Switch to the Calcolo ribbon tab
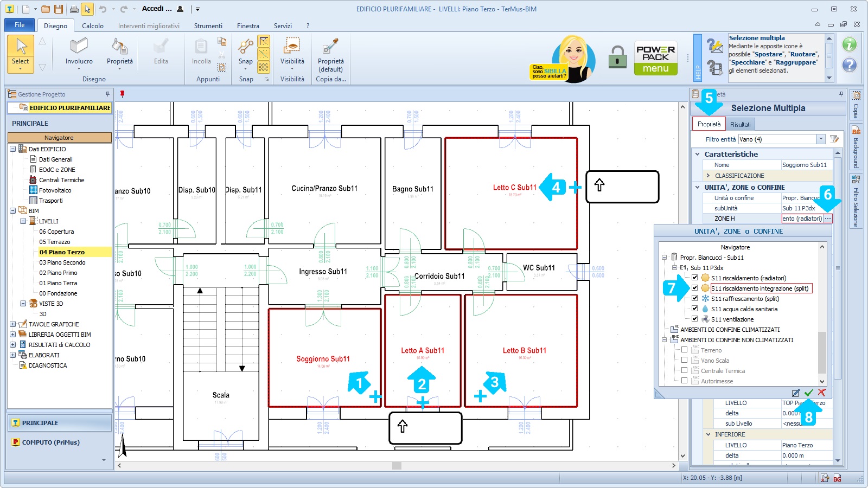Image resolution: width=868 pixels, height=488 pixels. tap(93, 25)
